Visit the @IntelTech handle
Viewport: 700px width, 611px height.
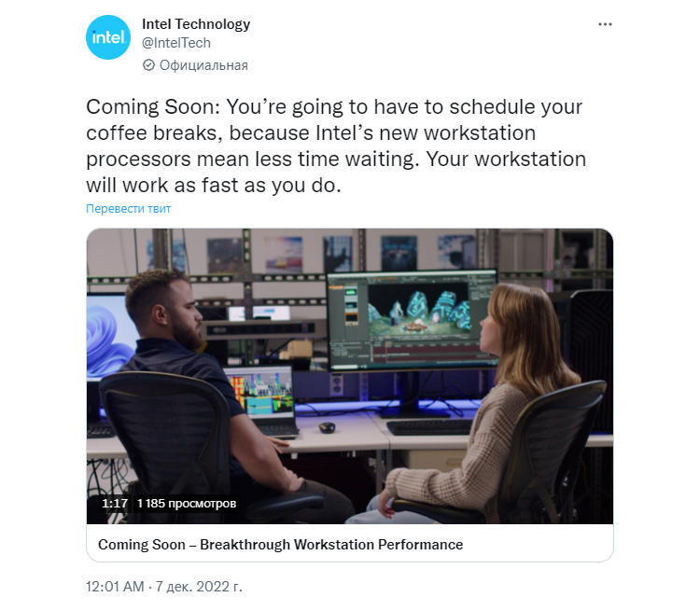pyautogui.click(x=176, y=43)
